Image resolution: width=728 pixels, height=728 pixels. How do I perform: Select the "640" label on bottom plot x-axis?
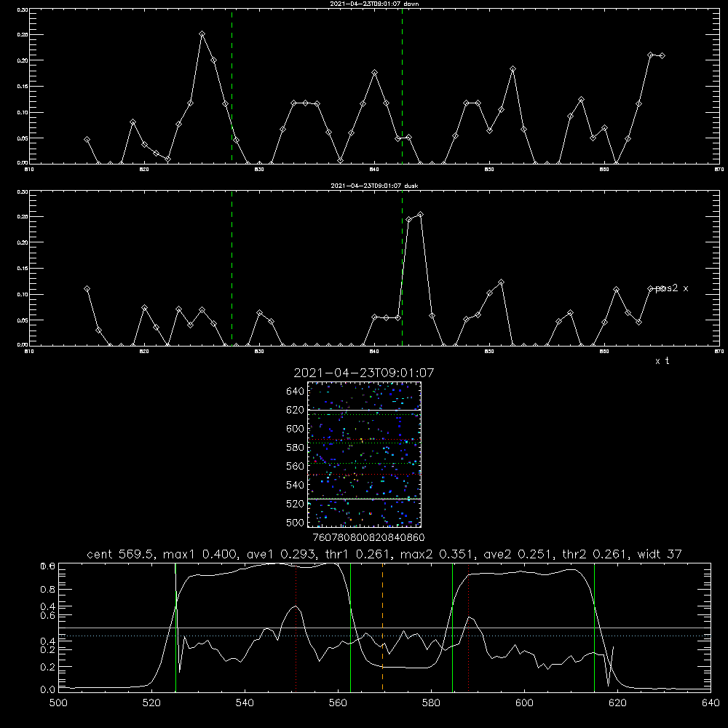click(711, 703)
